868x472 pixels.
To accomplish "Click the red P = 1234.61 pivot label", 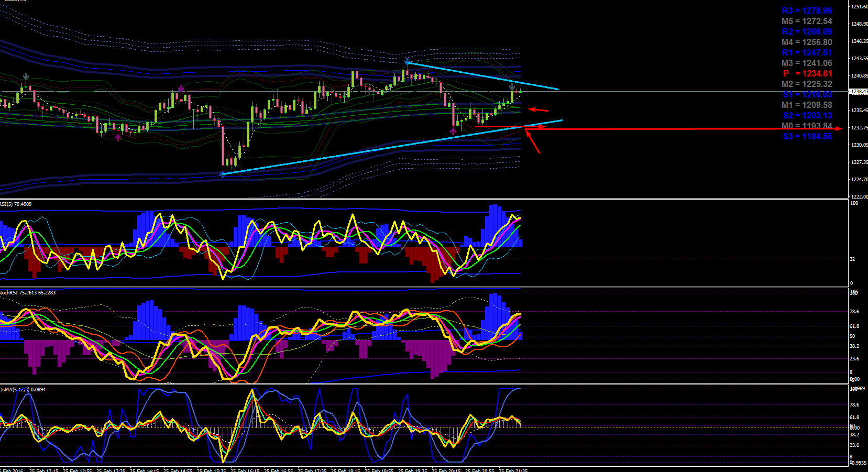I will [x=807, y=73].
